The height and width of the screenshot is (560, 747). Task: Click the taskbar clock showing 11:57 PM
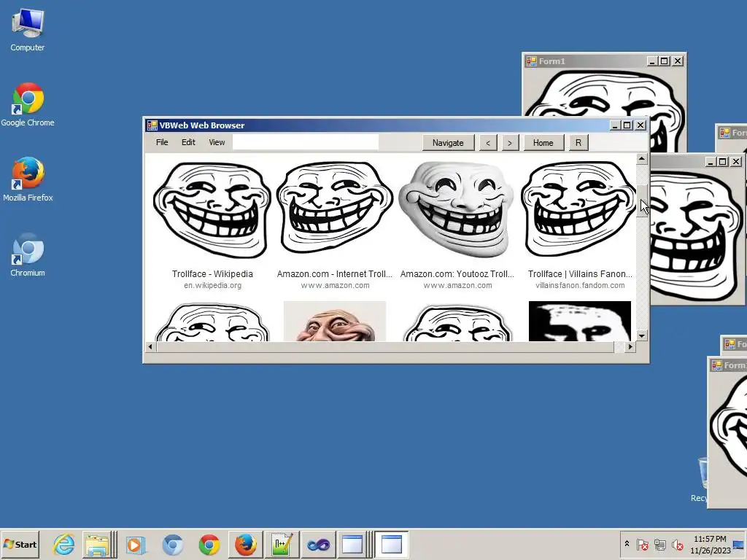point(710,544)
